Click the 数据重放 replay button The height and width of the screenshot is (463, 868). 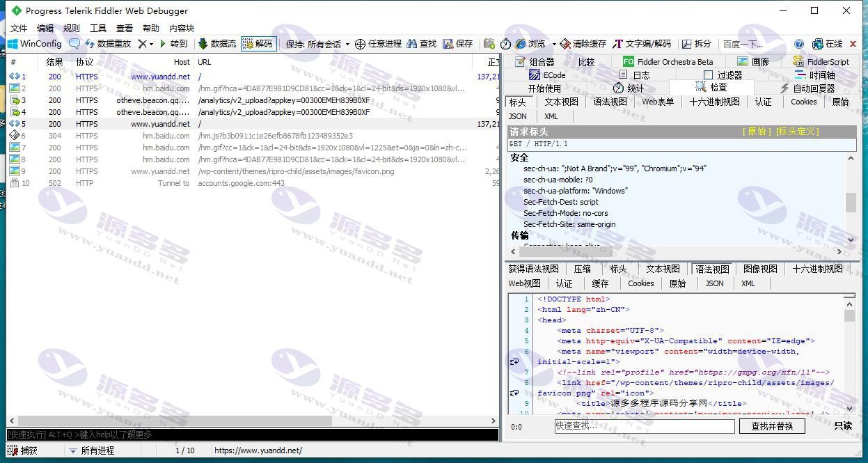coord(108,43)
